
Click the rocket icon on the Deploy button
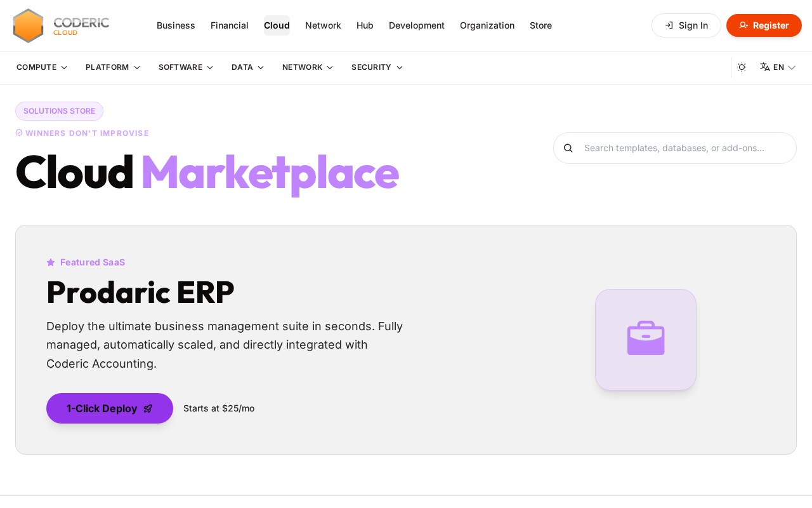click(x=148, y=409)
